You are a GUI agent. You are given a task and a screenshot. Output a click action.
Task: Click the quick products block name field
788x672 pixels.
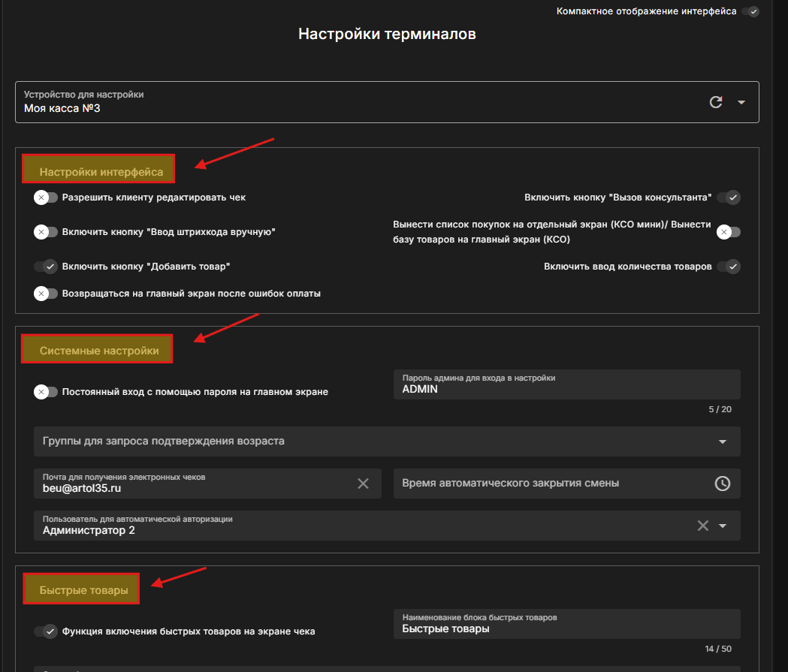(x=567, y=624)
